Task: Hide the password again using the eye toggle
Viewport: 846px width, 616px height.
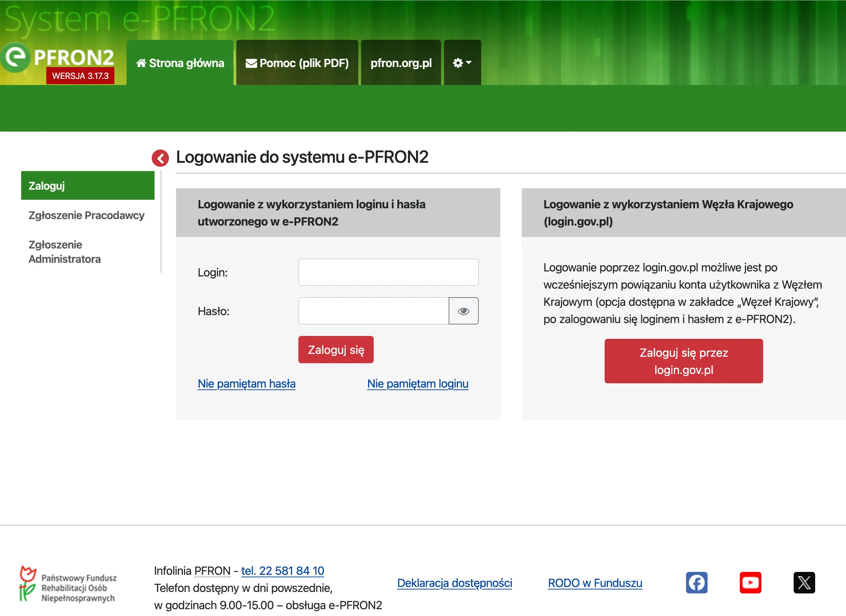Action: click(463, 311)
